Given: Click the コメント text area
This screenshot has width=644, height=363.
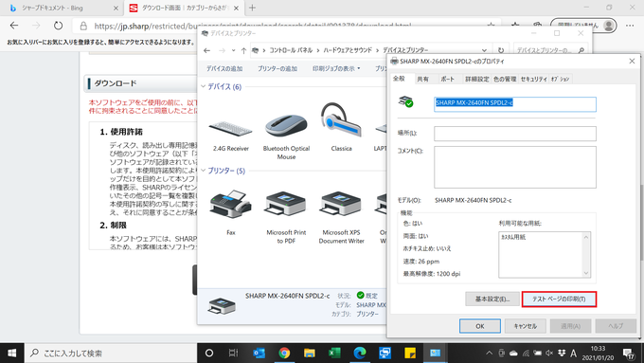Looking at the screenshot, I should tap(515, 168).
